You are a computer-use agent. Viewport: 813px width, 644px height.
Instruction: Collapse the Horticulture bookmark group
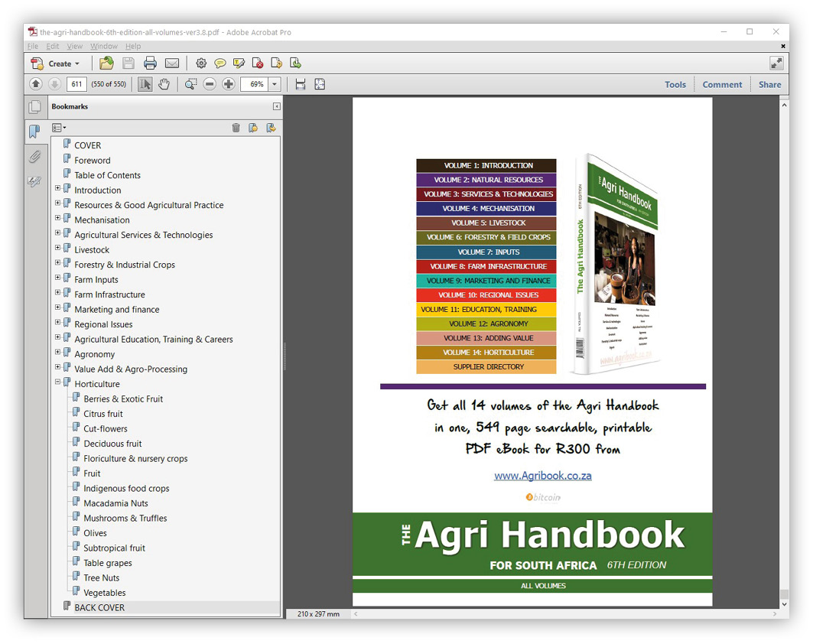[57, 383]
